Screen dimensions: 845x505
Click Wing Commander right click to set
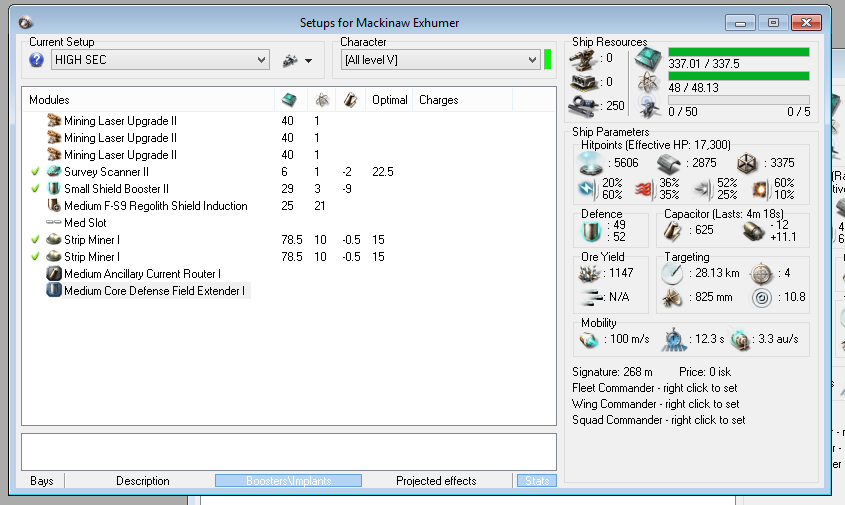(x=655, y=404)
